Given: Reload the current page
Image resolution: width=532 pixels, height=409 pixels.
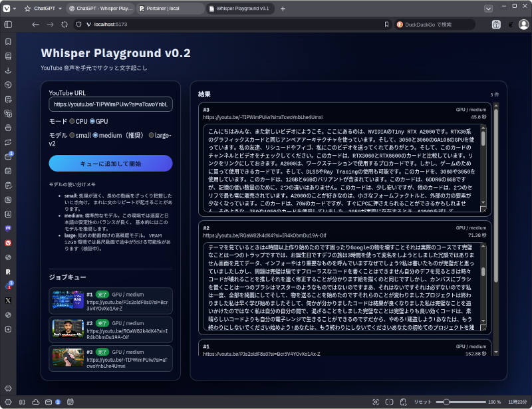Looking at the screenshot, I should (x=65, y=24).
